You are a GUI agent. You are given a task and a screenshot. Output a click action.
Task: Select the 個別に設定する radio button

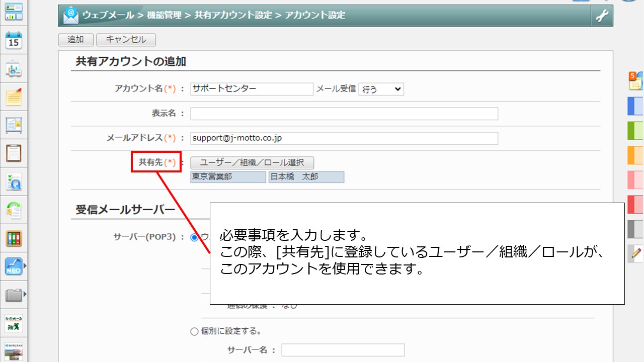195,331
